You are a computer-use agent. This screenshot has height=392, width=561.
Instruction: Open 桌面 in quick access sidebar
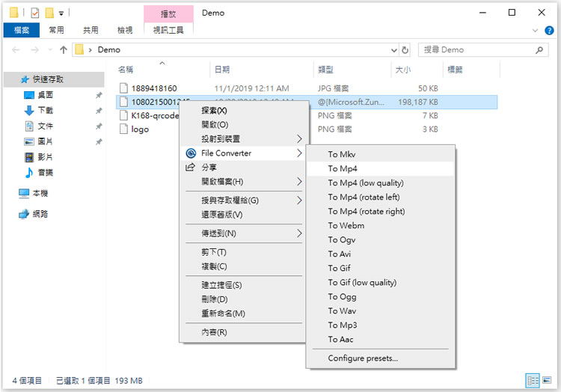pyautogui.click(x=46, y=95)
